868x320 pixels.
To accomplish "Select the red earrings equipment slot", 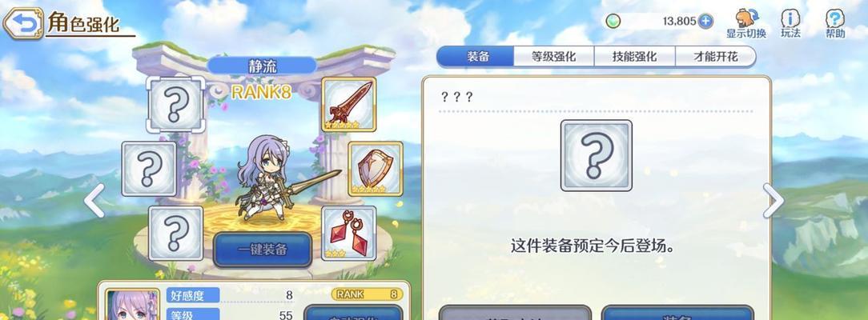I will (x=349, y=234).
